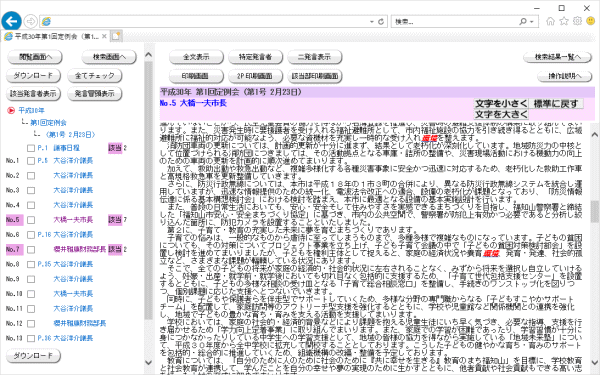Click the 全てチェック button
The width and height of the screenshot is (600, 375).
point(95,75)
